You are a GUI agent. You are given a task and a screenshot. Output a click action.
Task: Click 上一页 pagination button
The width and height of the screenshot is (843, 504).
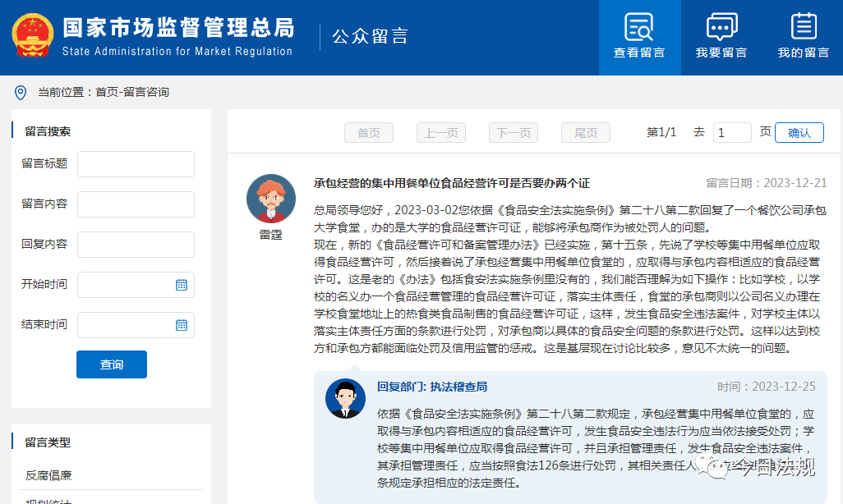(441, 133)
